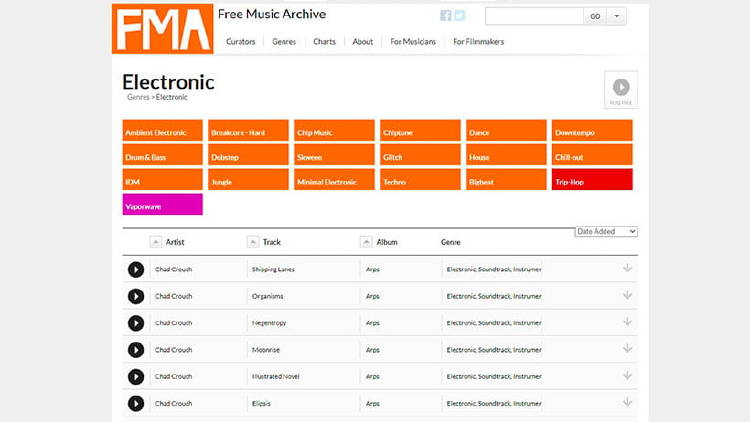This screenshot has width=750, height=422.
Task: Download the Organisms track
Action: pos(628,295)
